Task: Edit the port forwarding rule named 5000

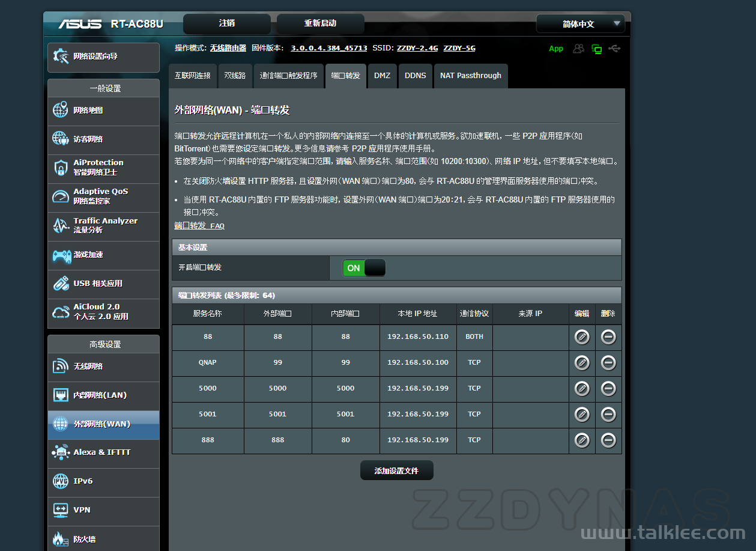Action: (582, 389)
